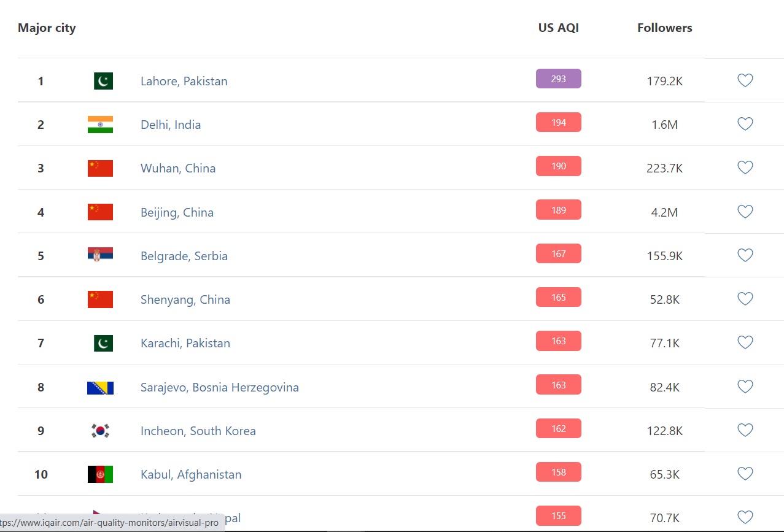Click the Followers column header
This screenshot has width=784, height=532.
664,28
